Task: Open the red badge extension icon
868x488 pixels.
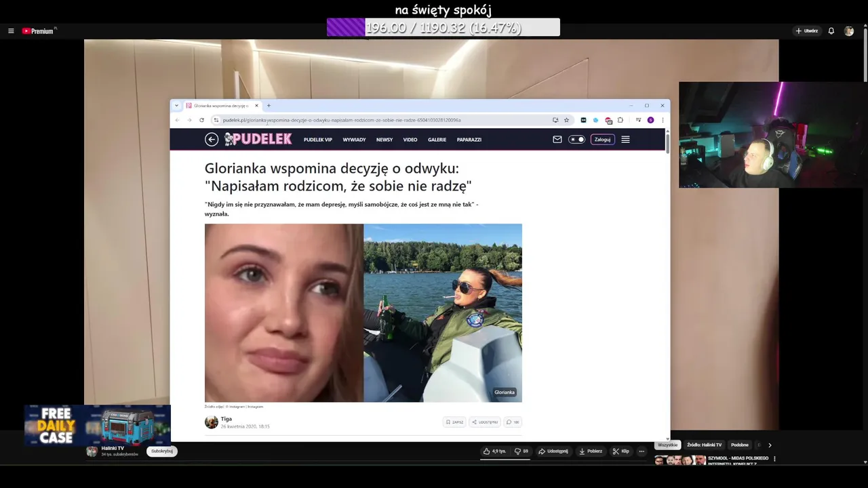Action: click(x=608, y=121)
